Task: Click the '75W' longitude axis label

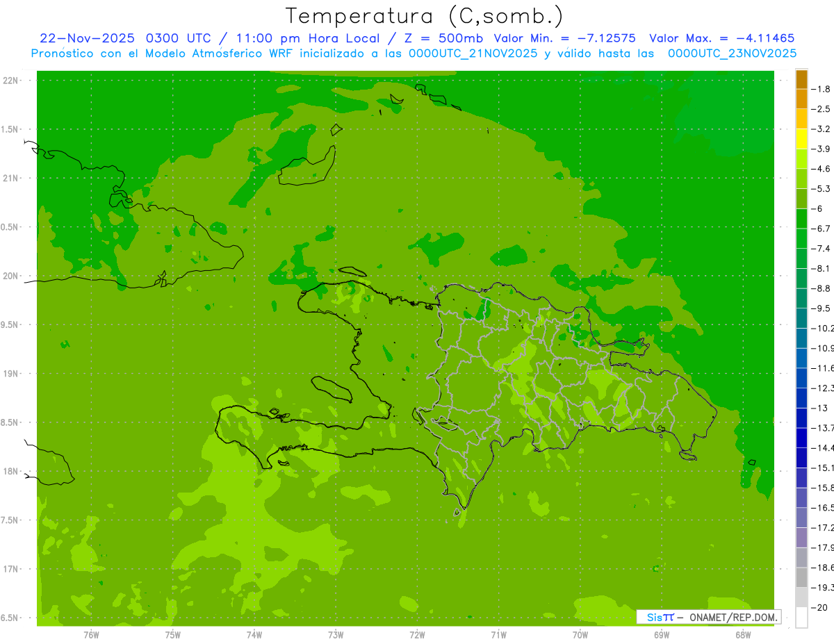Action: click(172, 634)
